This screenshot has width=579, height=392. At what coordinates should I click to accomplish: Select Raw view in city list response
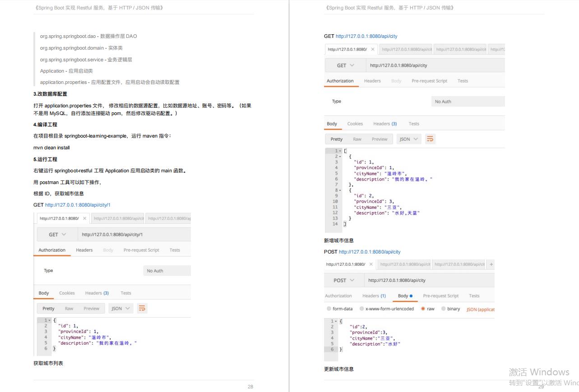[x=357, y=139]
